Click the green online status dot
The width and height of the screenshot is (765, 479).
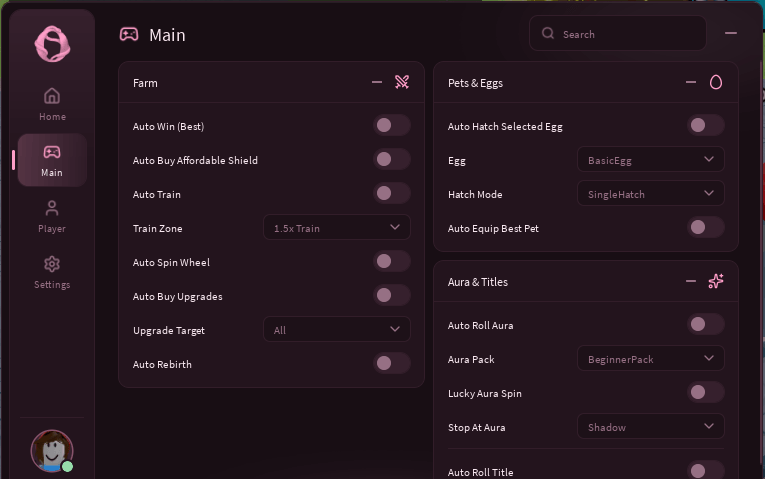pyautogui.click(x=67, y=466)
